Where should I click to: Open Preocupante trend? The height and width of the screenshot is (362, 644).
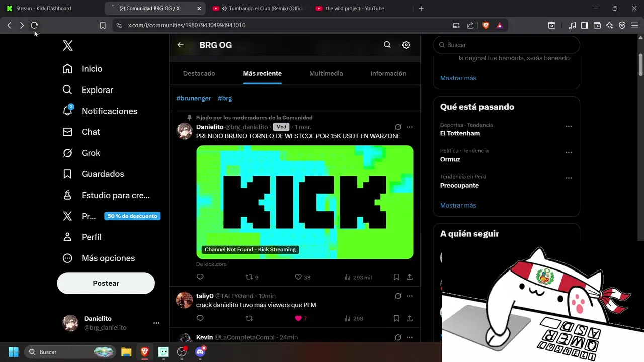coord(459,185)
